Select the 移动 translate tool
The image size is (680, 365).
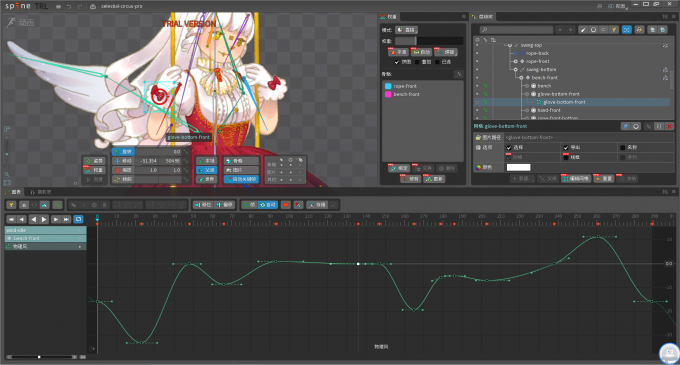click(123, 161)
